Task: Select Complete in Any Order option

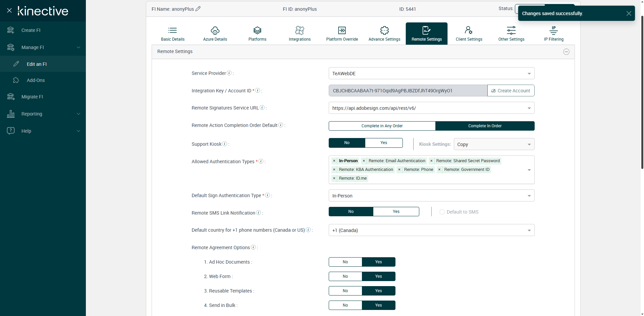Action: tap(382, 126)
